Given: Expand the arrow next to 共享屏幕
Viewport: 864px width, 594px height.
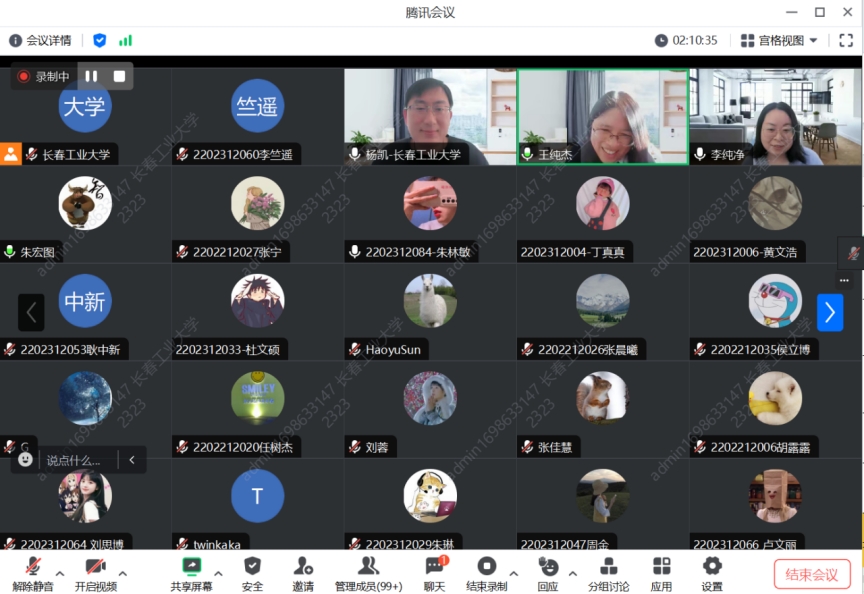Looking at the screenshot, I should (218, 573).
